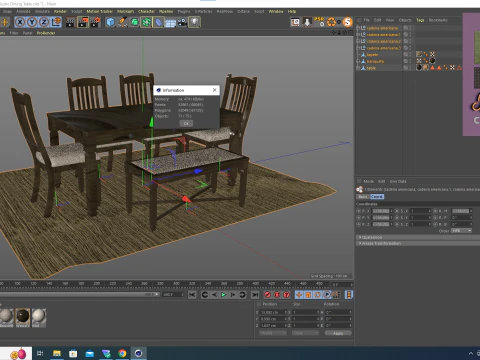Expand the Freeze Transformation section
This screenshot has height=360, width=480.
pyautogui.click(x=418, y=243)
